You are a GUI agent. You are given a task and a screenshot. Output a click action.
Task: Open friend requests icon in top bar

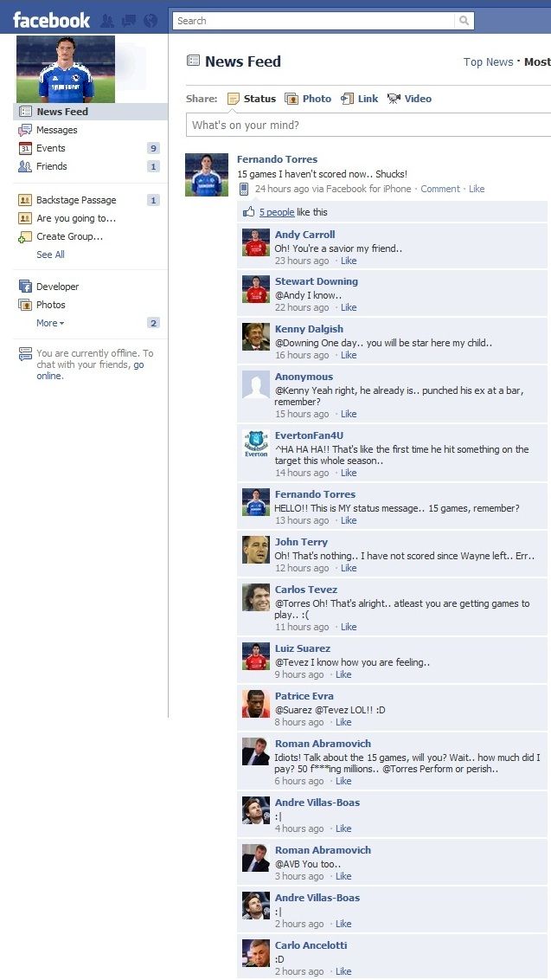point(107,21)
